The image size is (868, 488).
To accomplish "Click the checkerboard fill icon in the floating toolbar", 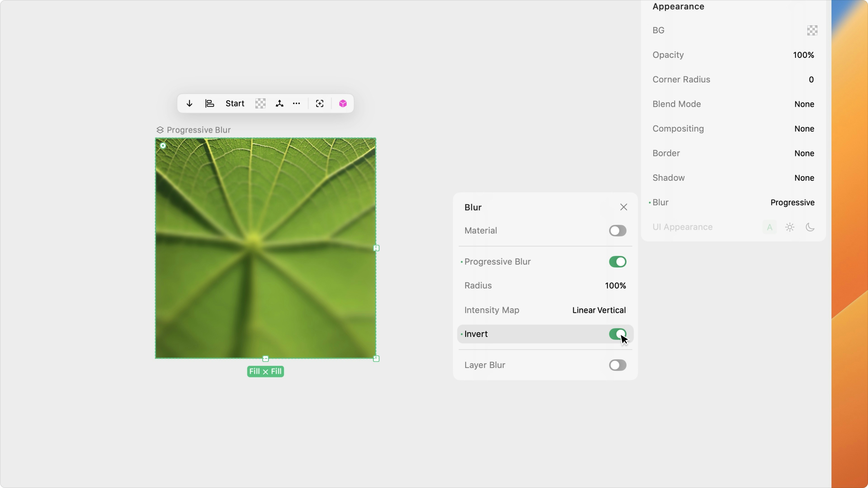I will click(x=260, y=103).
